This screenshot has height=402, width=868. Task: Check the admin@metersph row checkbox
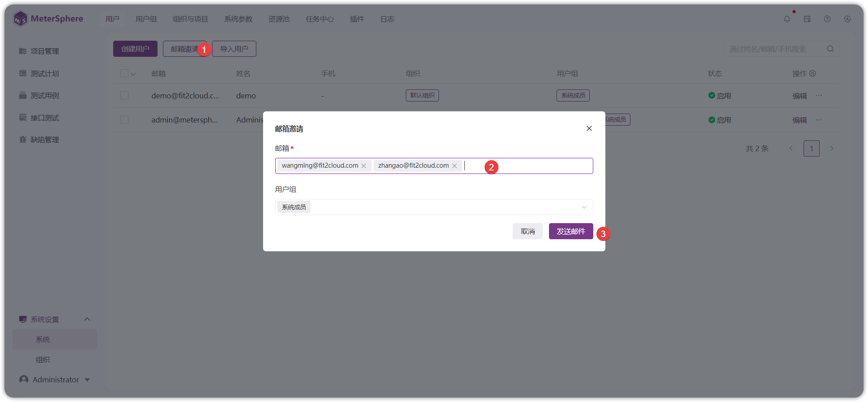(x=124, y=120)
